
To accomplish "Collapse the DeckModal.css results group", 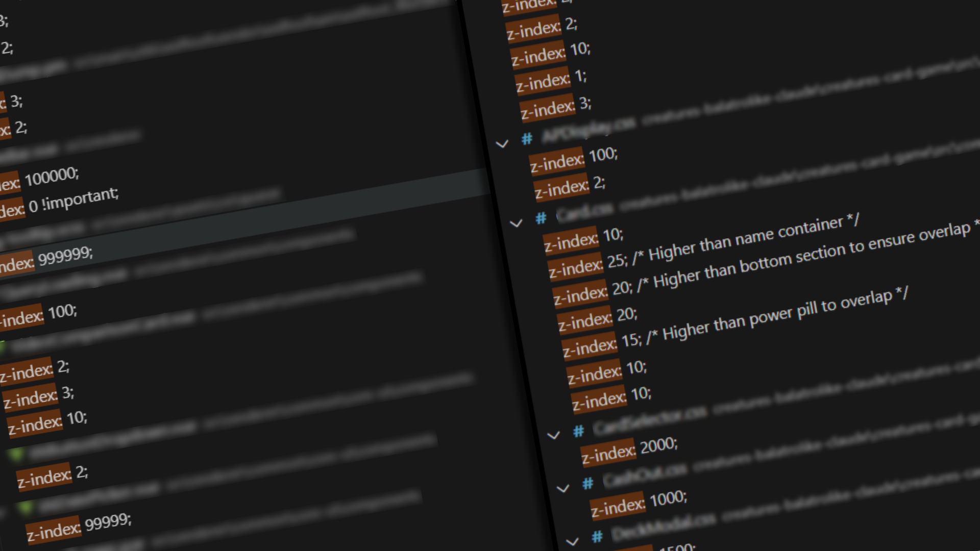I will tap(573, 542).
